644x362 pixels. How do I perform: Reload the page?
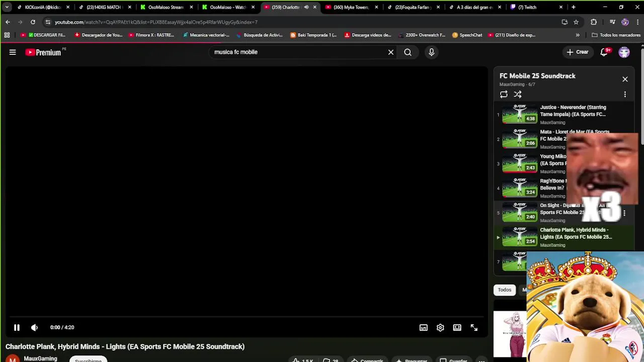pyautogui.click(x=33, y=22)
